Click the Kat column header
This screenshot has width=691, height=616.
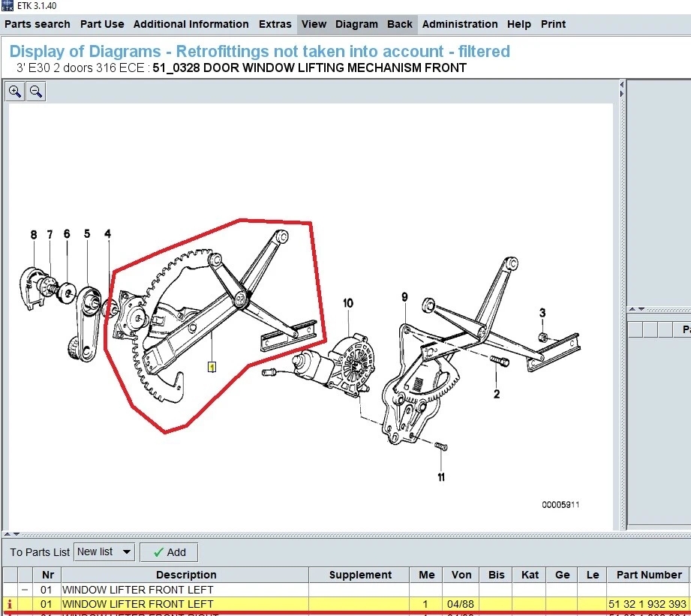coord(530,575)
